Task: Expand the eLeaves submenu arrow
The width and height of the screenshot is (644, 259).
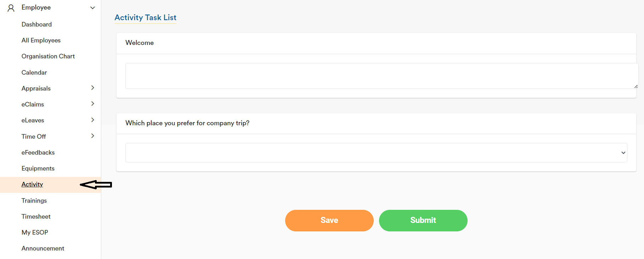Action: point(92,120)
